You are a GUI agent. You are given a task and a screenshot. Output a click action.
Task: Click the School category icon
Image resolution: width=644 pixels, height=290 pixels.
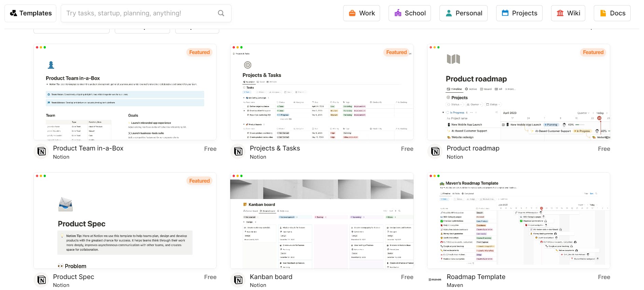(x=398, y=13)
